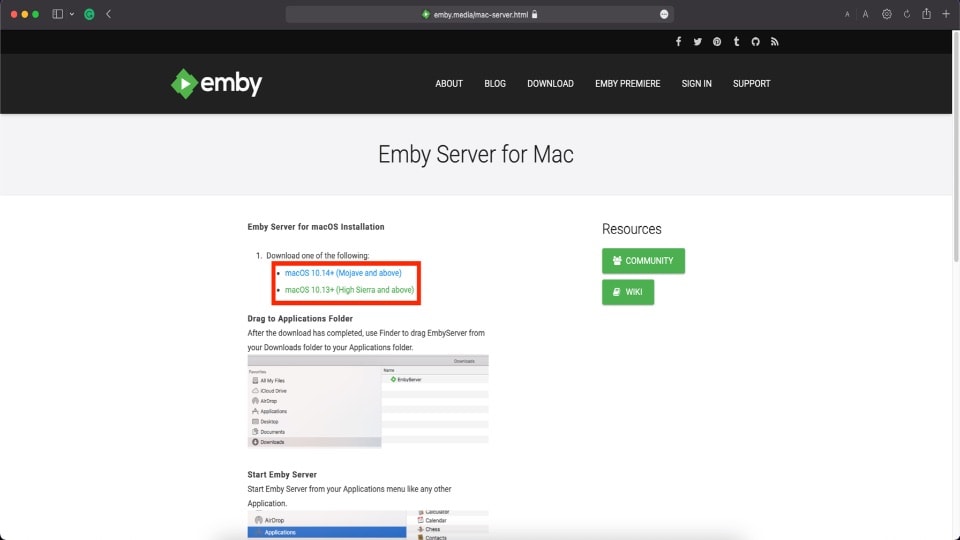The image size is (960, 540).
Task: Open the SIGN IN menu item
Action: click(697, 84)
